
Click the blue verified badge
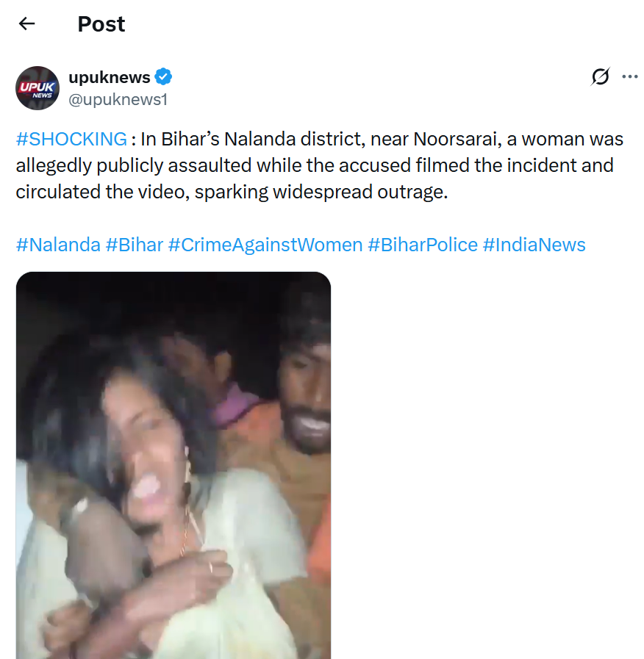click(164, 77)
